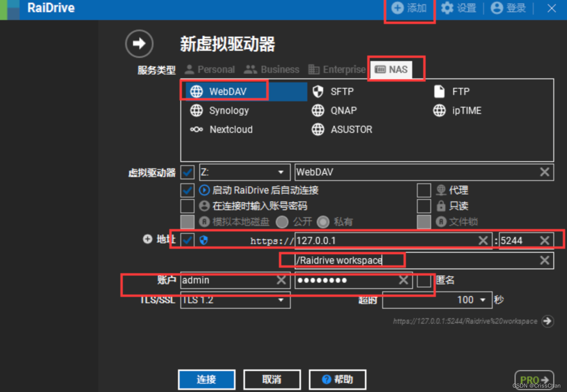This screenshot has width=567, height=392.
Task: Select the Business service type tab
Action: (272, 70)
